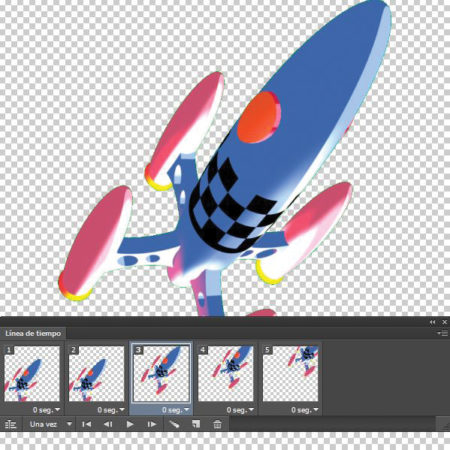Play the animation

click(130, 424)
